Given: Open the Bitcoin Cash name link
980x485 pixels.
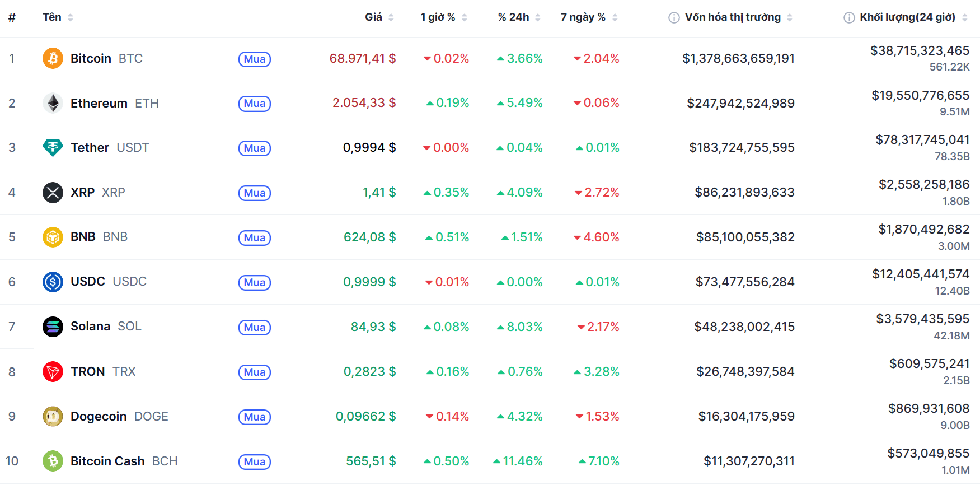Looking at the screenshot, I should (107, 461).
